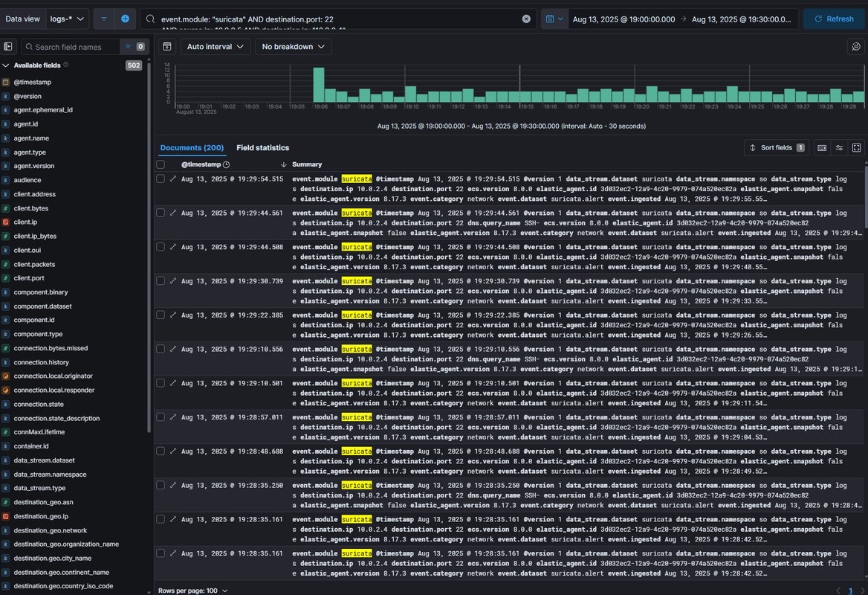
Task: Open the field type filter icon
Action: click(x=134, y=47)
